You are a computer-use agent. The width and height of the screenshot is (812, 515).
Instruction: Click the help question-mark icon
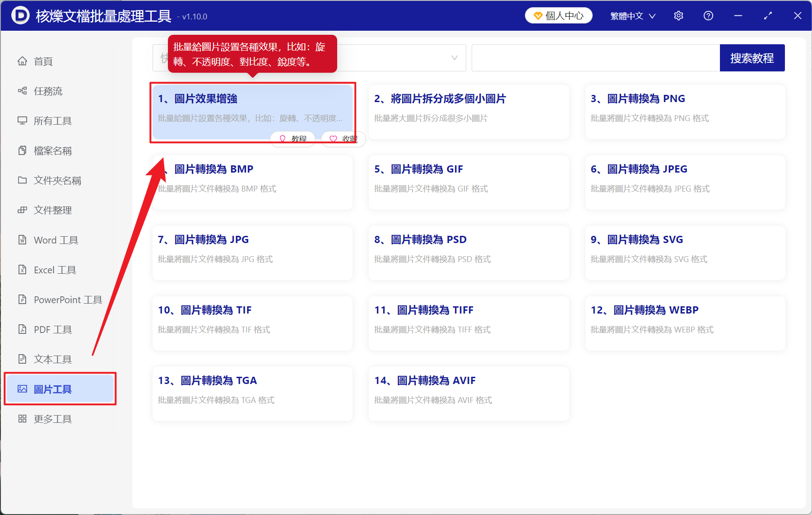(708, 15)
